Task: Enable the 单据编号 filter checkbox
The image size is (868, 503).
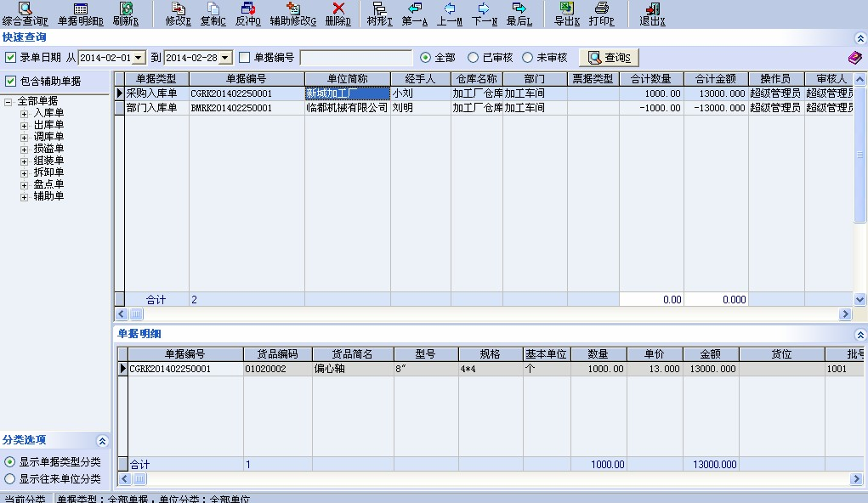Action: (x=245, y=58)
